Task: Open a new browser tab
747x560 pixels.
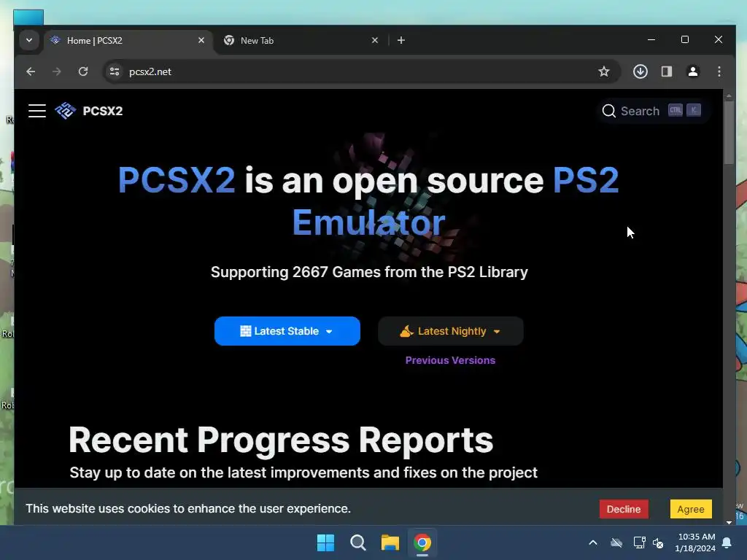Action: 401,41
